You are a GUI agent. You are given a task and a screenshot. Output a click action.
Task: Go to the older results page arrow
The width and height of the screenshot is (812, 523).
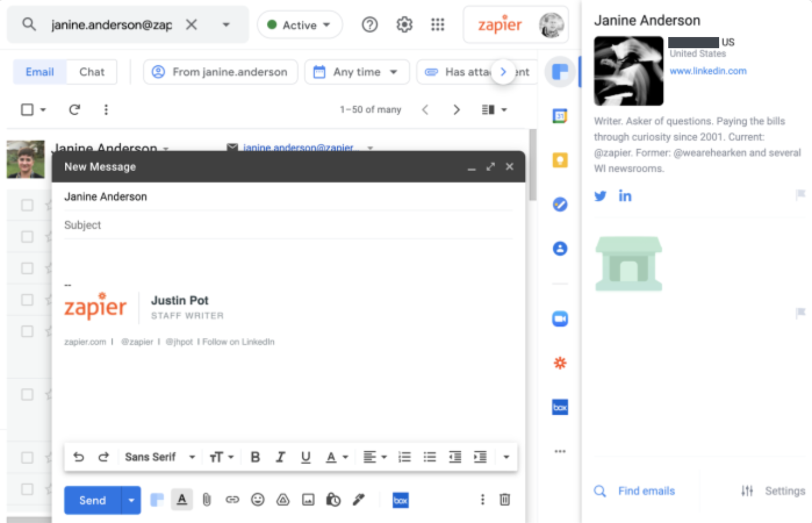[457, 109]
